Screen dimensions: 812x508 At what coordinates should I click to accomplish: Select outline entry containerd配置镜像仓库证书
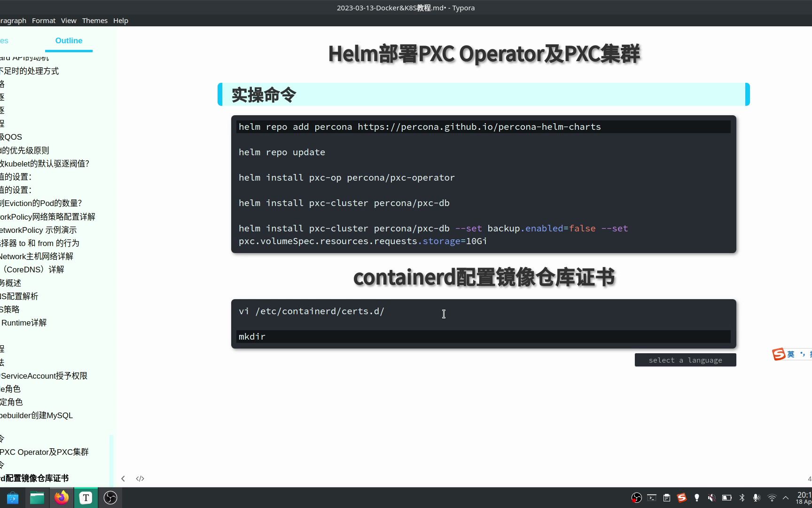coord(34,478)
